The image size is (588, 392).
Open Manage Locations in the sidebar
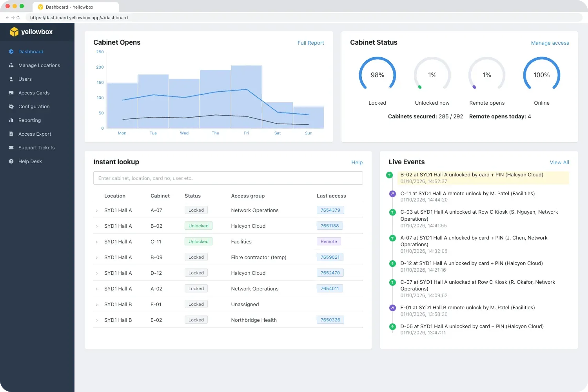coord(39,65)
